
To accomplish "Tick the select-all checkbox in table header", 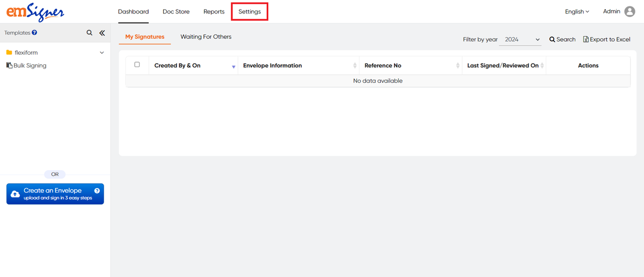I will [x=137, y=65].
